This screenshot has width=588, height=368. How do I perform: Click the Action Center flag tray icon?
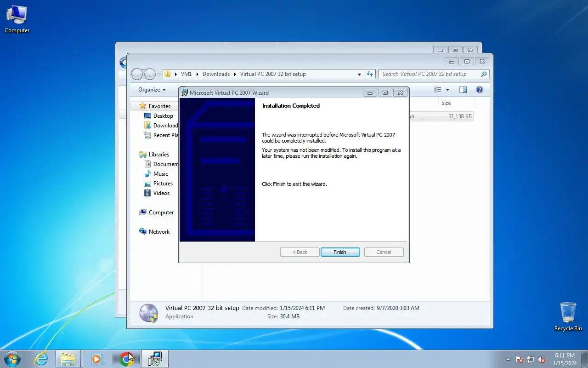[x=520, y=360]
